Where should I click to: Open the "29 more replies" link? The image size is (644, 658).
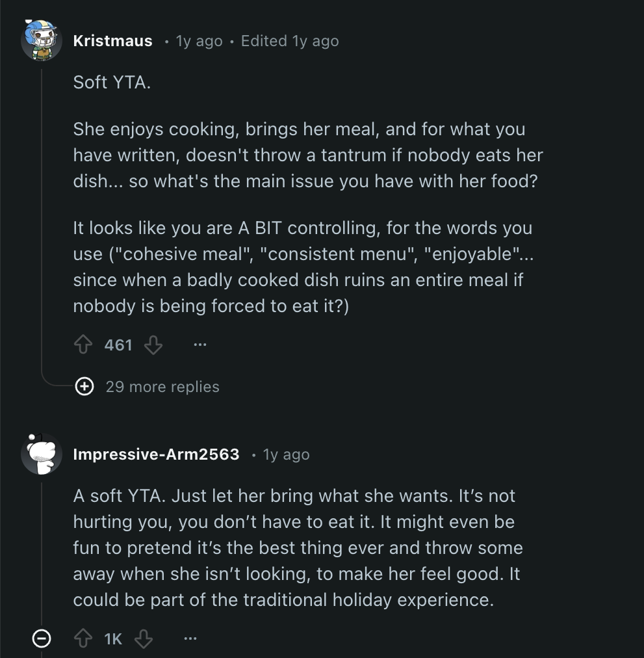click(x=162, y=387)
